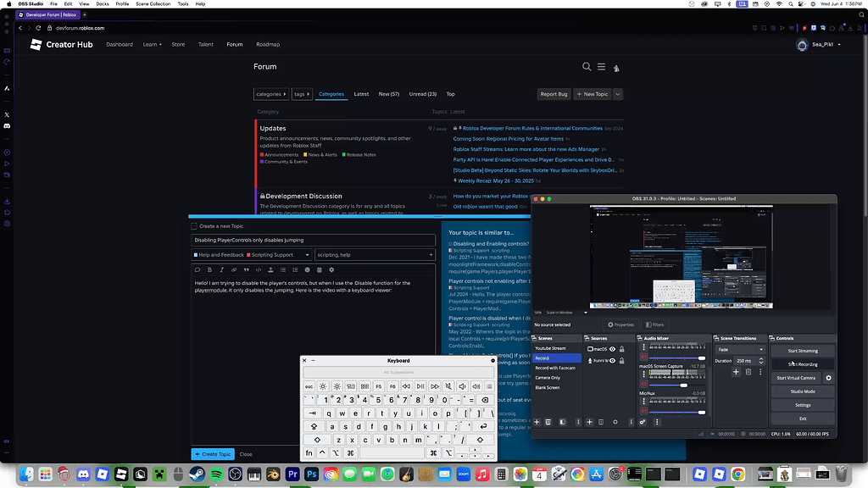Open forum search magnifier icon
The image size is (868, 488).
click(x=587, y=66)
